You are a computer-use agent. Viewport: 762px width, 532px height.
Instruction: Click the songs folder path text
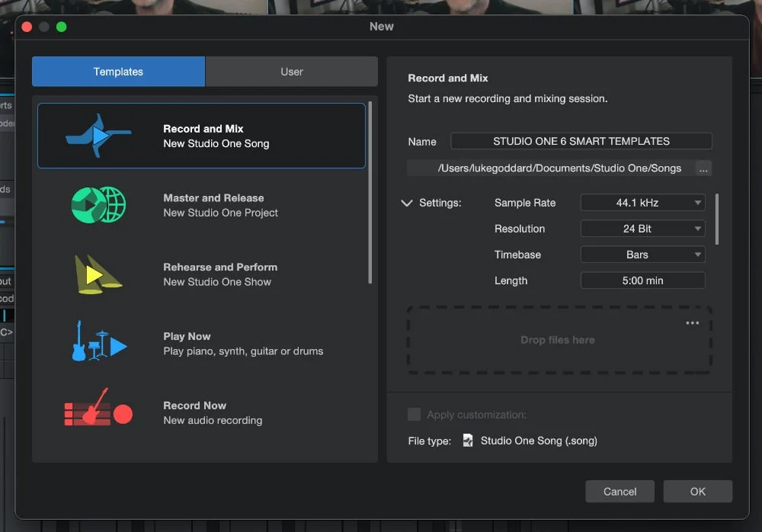coord(559,168)
